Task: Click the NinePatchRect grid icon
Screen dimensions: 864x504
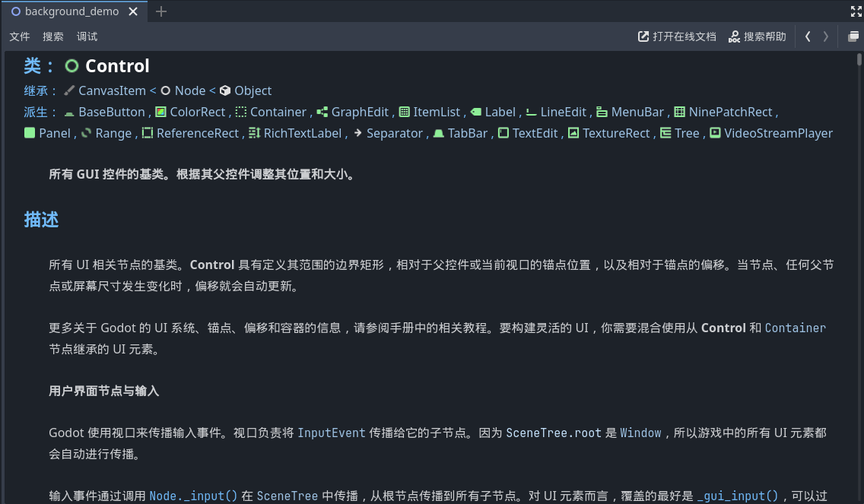Action: click(x=679, y=112)
